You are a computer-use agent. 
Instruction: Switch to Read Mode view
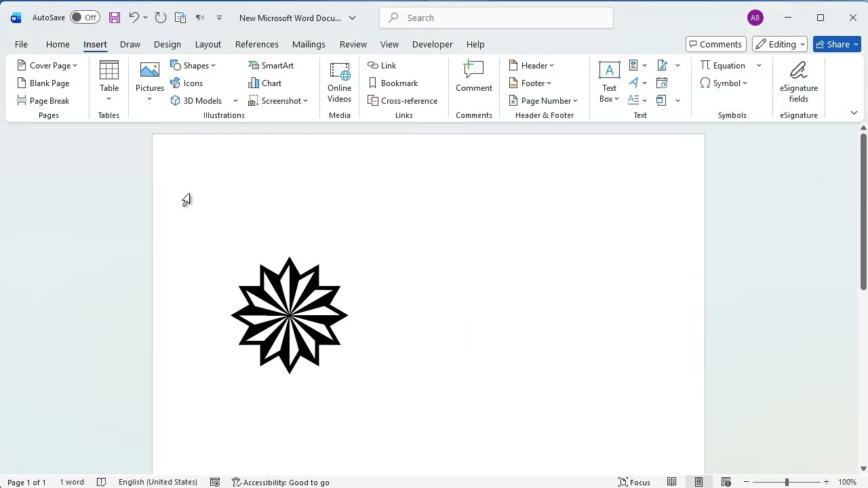coord(671,482)
